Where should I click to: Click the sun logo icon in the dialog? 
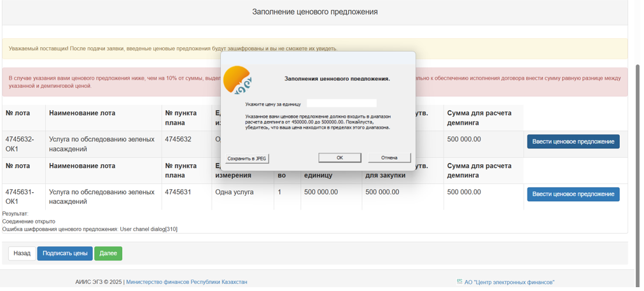(x=237, y=80)
